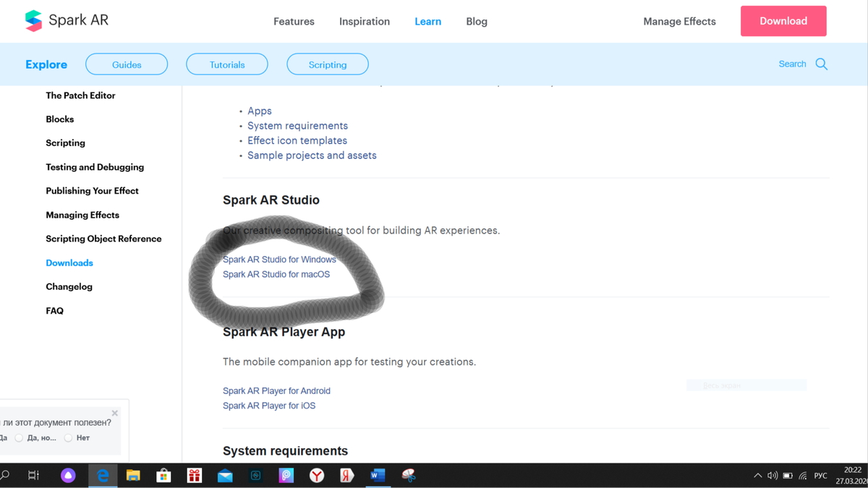The width and height of the screenshot is (868, 488).
Task: Open Changelog in the sidebar
Action: tap(69, 287)
